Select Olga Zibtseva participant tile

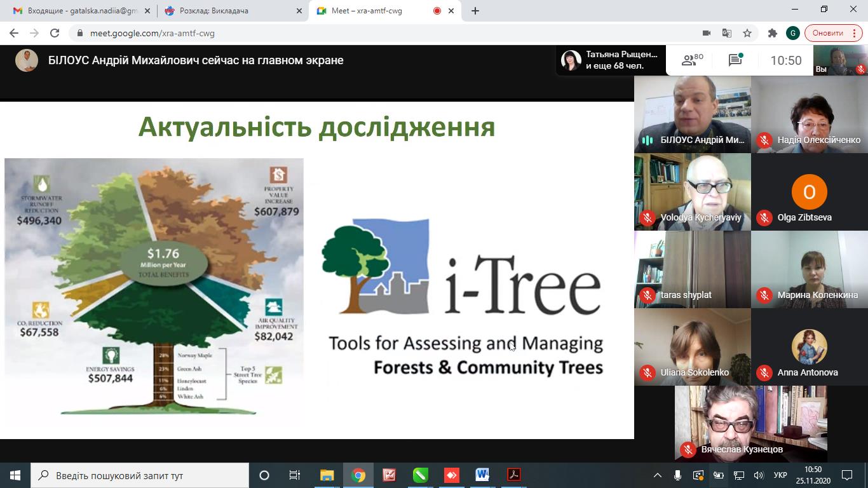click(810, 192)
